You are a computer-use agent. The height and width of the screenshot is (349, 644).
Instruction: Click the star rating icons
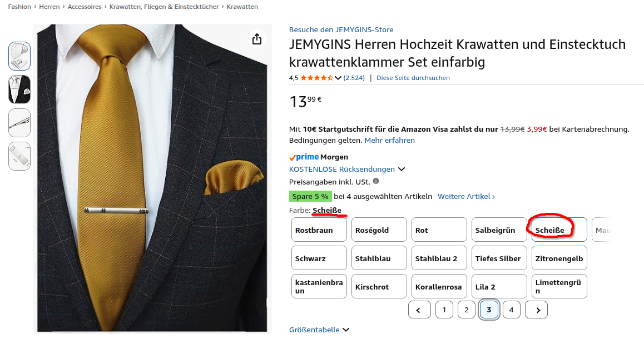(316, 78)
